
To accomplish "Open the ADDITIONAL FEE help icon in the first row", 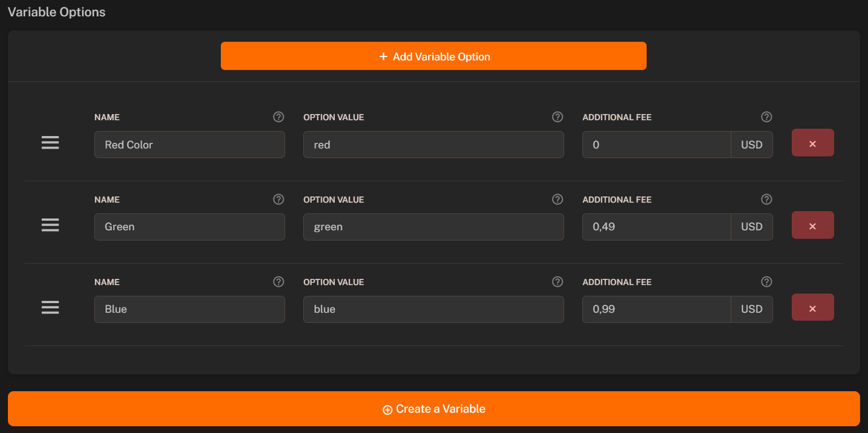I will (x=766, y=117).
